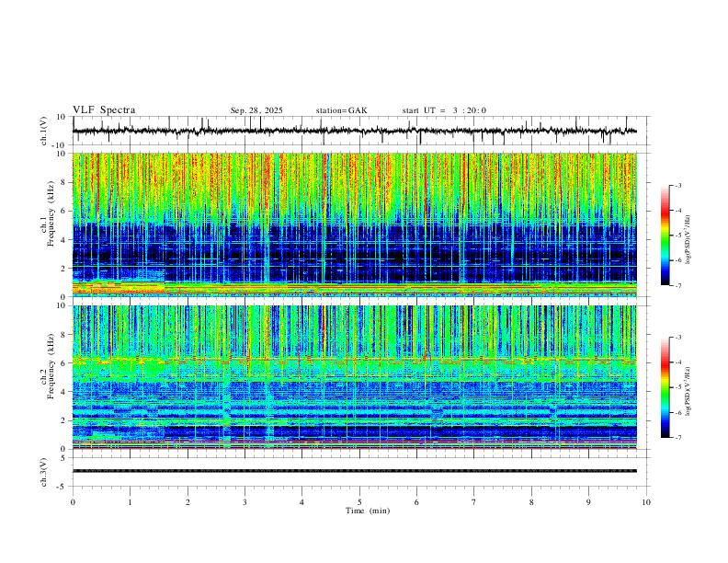Click time axis tick label "5"
This screenshot has height=563, width=728.
(359, 502)
